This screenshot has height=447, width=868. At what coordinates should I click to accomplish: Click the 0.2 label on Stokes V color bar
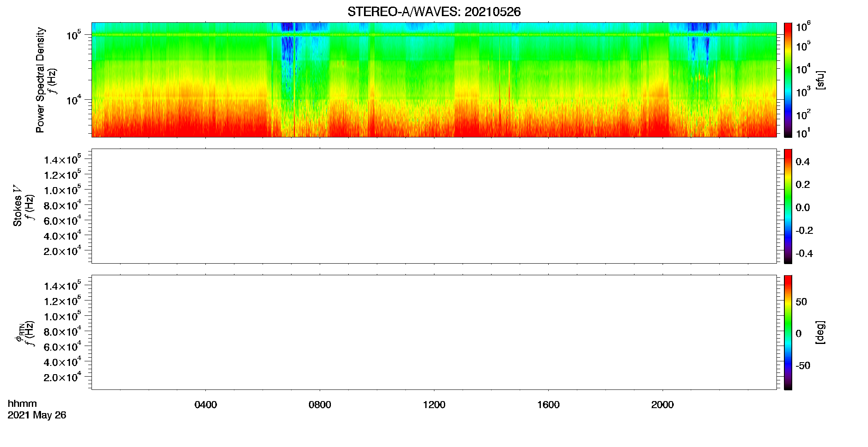(x=803, y=185)
